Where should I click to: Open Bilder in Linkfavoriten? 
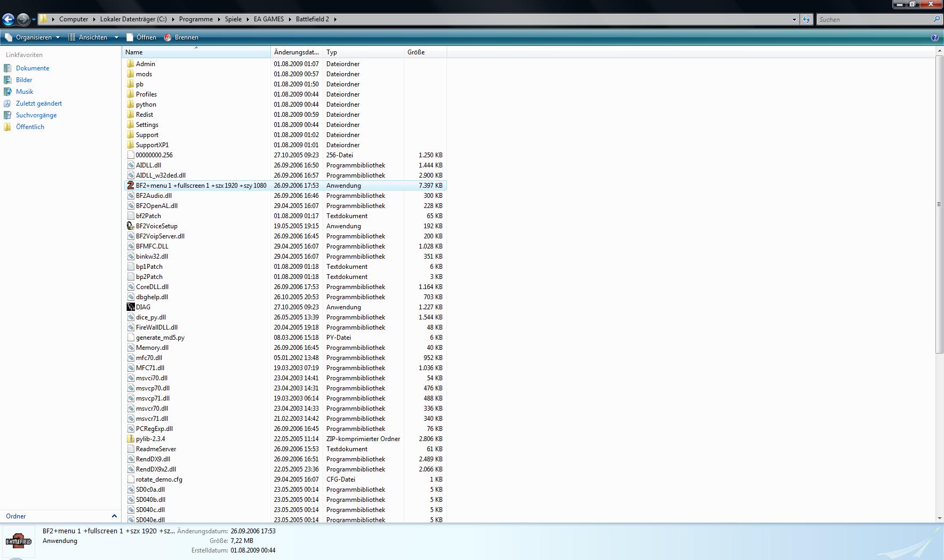pos(24,80)
